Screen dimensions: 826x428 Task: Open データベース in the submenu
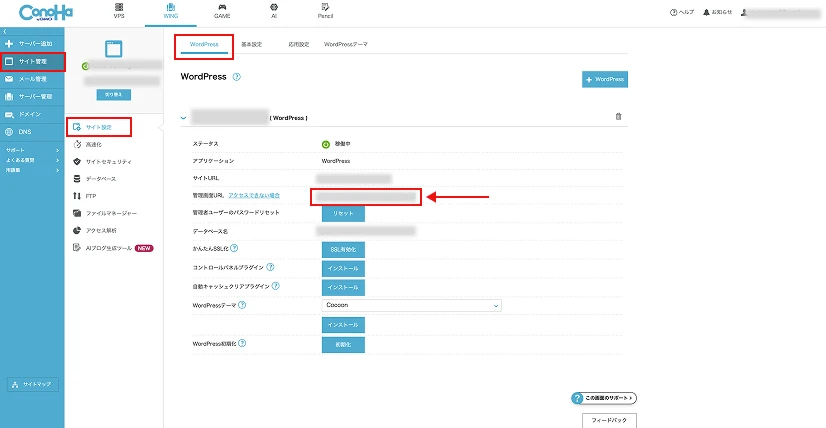click(x=94, y=179)
